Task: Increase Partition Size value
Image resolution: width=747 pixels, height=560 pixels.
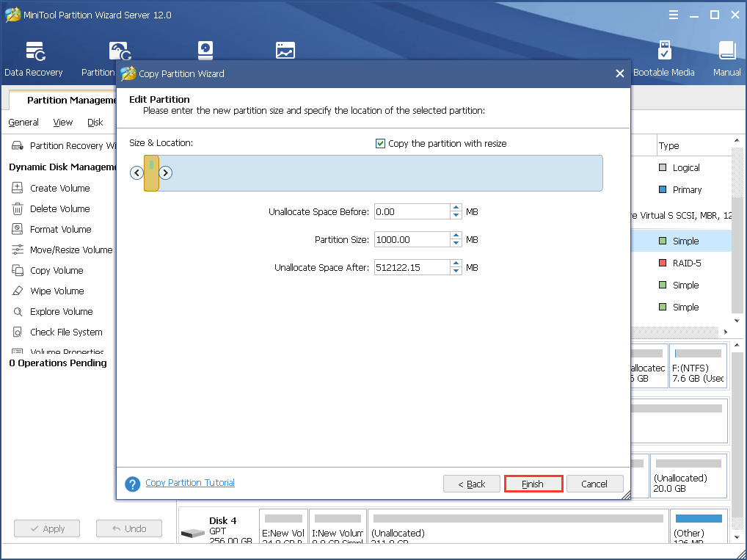Action: (x=456, y=236)
